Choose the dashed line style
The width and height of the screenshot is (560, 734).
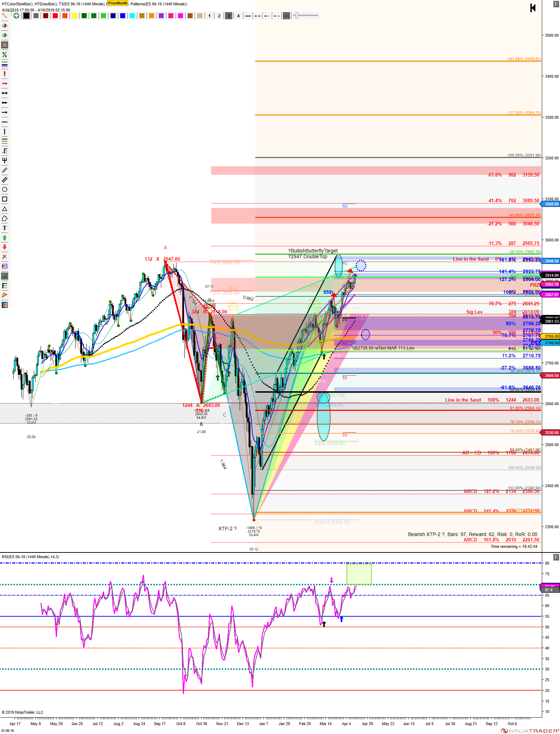tap(258, 16)
